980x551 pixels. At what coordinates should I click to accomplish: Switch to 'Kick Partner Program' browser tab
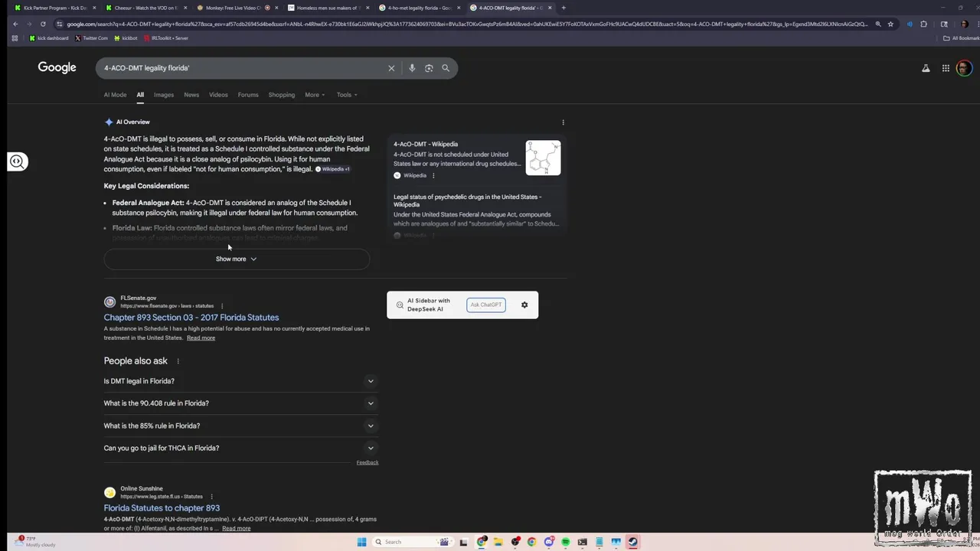pos(54,8)
